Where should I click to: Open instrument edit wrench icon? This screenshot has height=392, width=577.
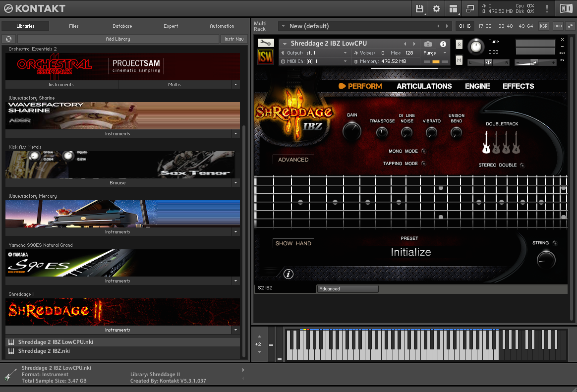pos(265,44)
